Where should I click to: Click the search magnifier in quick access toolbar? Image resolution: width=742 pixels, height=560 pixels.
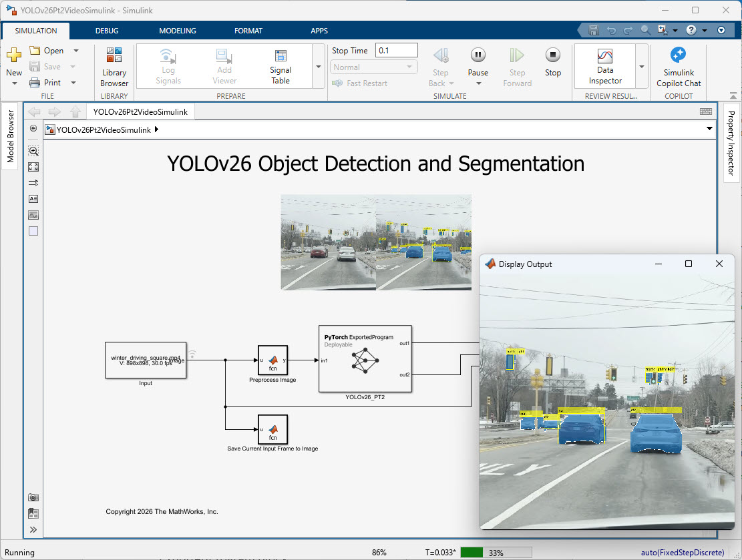(x=645, y=30)
